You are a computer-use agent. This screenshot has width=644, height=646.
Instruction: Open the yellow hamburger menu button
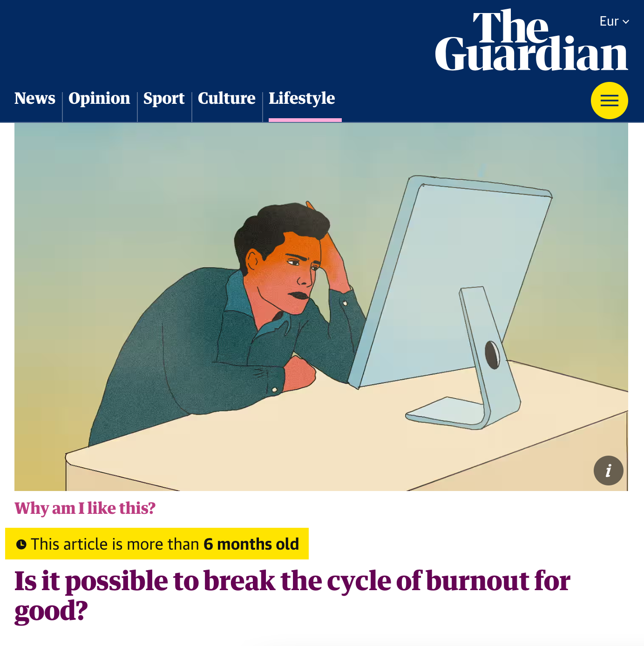click(609, 101)
